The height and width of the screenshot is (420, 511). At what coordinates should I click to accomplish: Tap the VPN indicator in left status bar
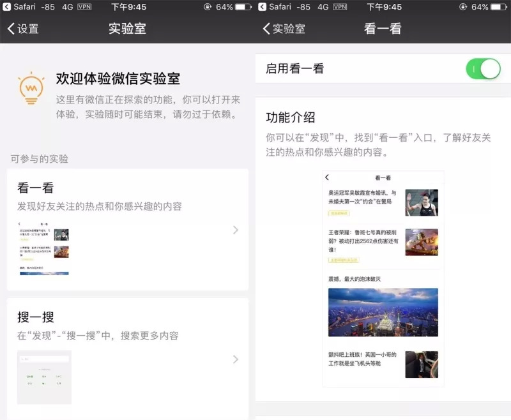pos(84,7)
